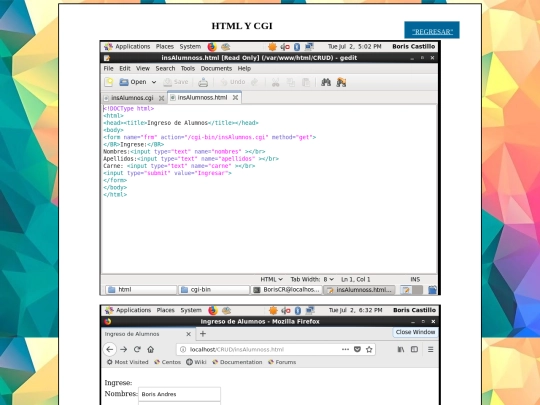Click the Print icon in gedit toolbar

point(203,82)
